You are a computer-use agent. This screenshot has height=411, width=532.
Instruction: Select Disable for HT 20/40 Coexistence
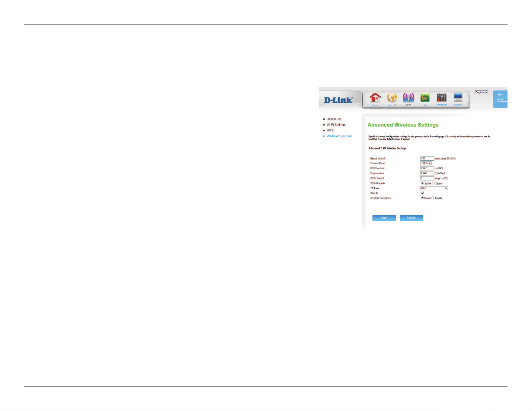(x=433, y=198)
